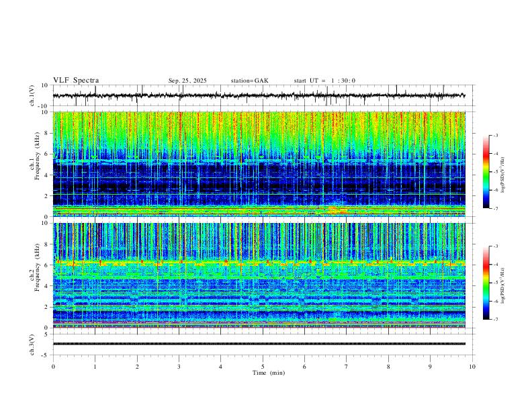Click the date "Sep. 25, 2025"
Screen dimensions: 532x411
tap(187, 81)
